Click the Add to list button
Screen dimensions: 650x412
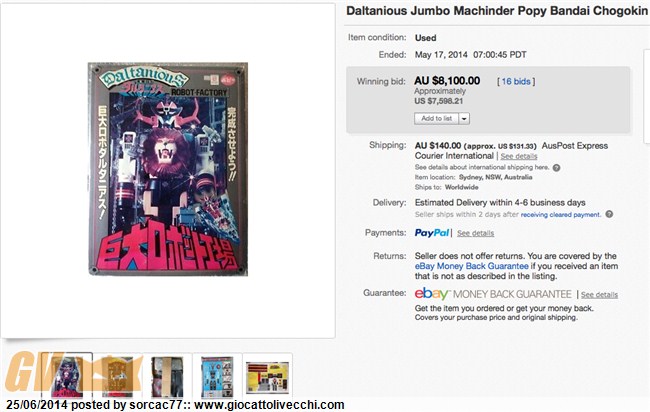tap(436, 119)
